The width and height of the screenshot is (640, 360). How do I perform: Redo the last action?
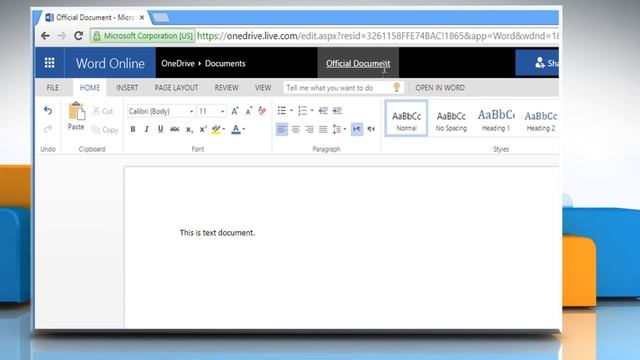click(x=48, y=129)
